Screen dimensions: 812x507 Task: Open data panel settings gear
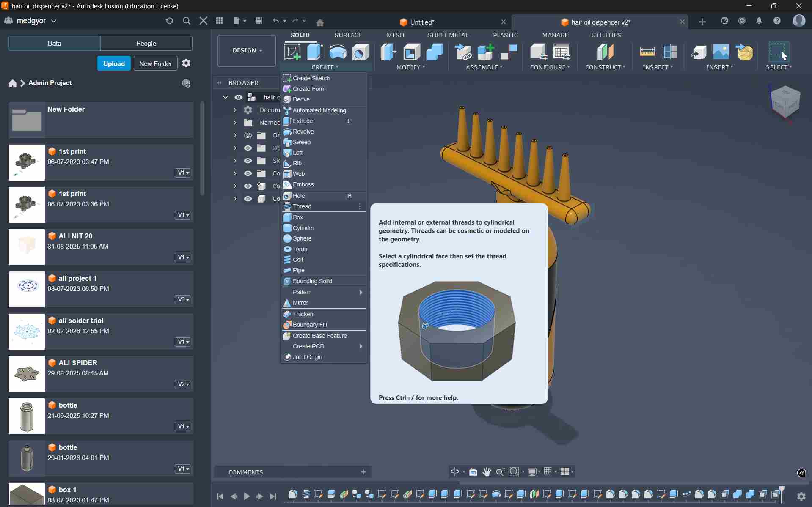(186, 63)
